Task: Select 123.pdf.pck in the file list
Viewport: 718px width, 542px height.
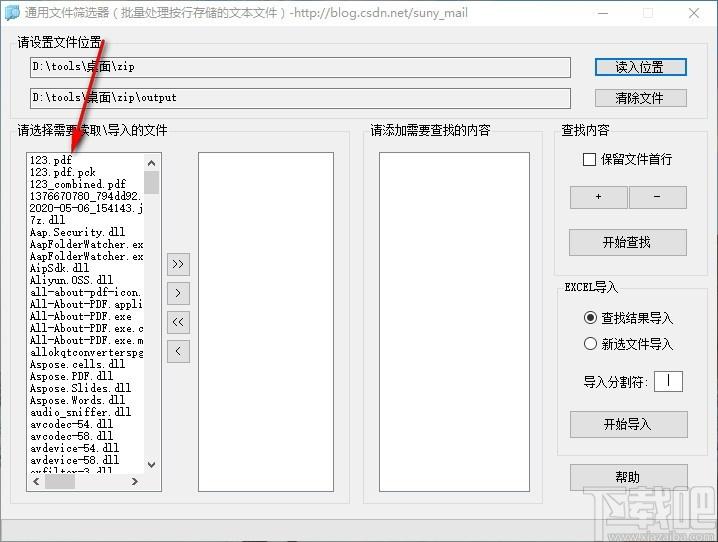Action: [x=63, y=173]
